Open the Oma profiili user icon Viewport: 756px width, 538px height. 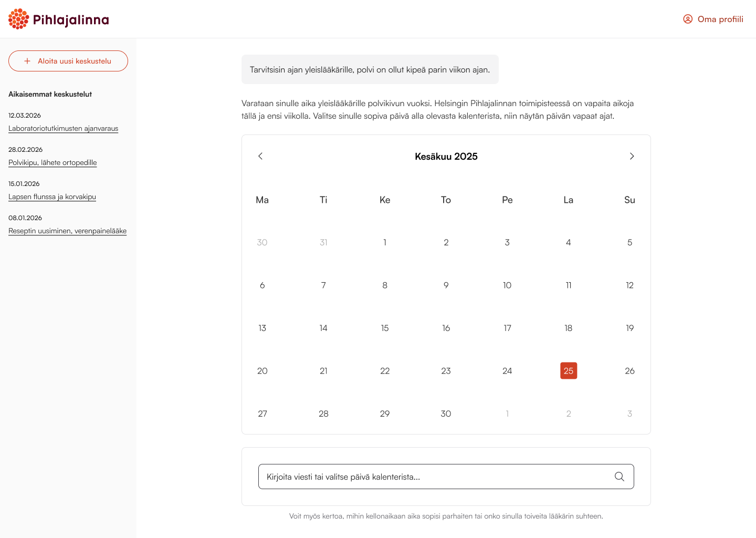tap(688, 19)
